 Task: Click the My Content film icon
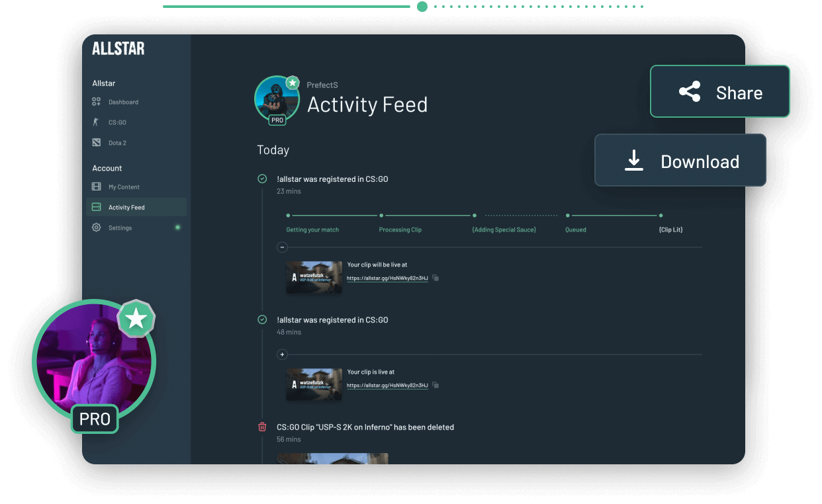coord(96,187)
